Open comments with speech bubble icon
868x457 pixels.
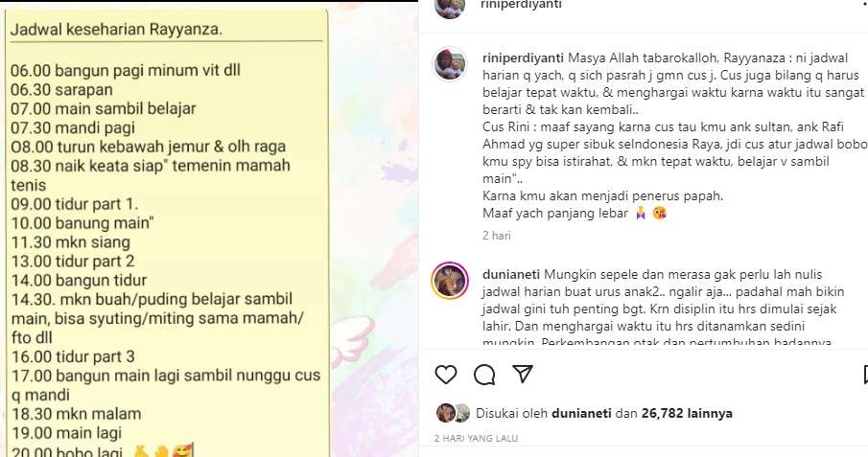(484, 375)
